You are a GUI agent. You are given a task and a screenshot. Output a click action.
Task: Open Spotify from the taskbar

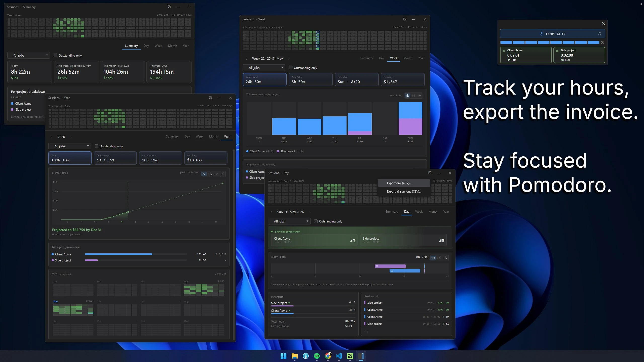317,356
